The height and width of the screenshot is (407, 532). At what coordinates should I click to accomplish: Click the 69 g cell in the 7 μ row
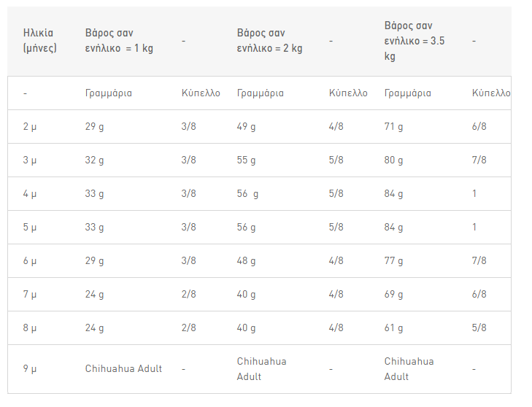393,295
